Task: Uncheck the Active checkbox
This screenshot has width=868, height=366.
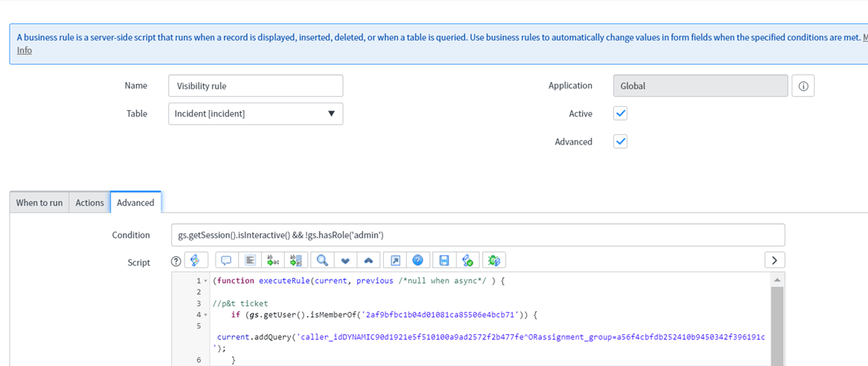Action: pos(620,113)
